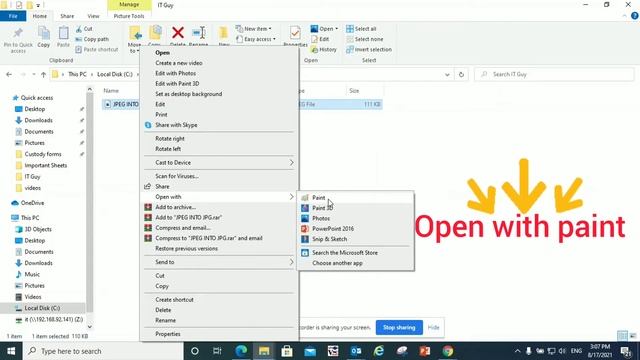
Task: Open Outlook from the taskbar
Action: pos(356,351)
